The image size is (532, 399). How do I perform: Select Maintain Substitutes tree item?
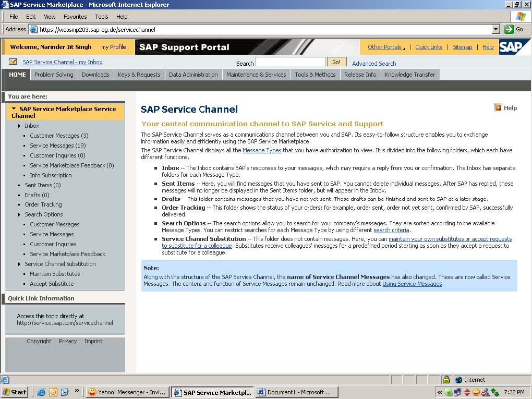(55, 274)
